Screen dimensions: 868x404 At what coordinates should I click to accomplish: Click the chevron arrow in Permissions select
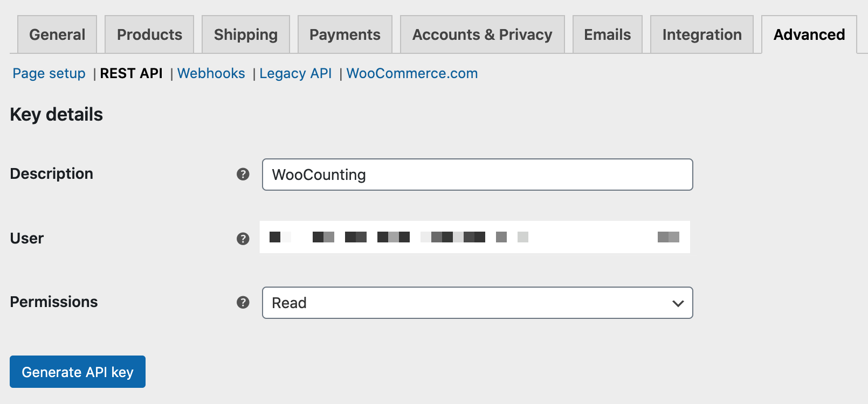[678, 303]
